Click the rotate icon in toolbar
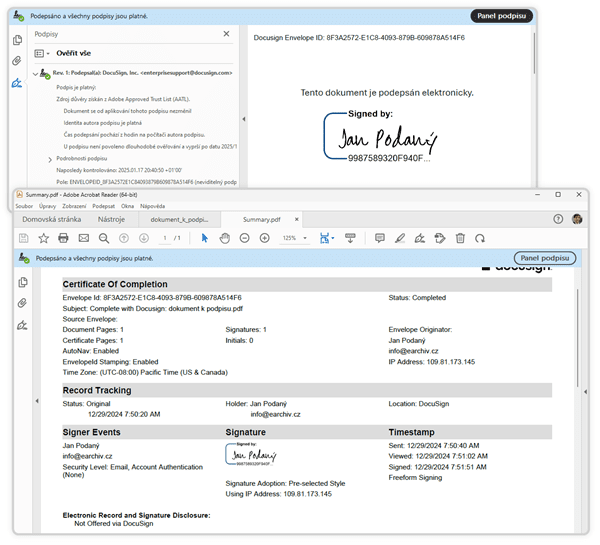Viewport: 600px width, 545px height. (480, 238)
